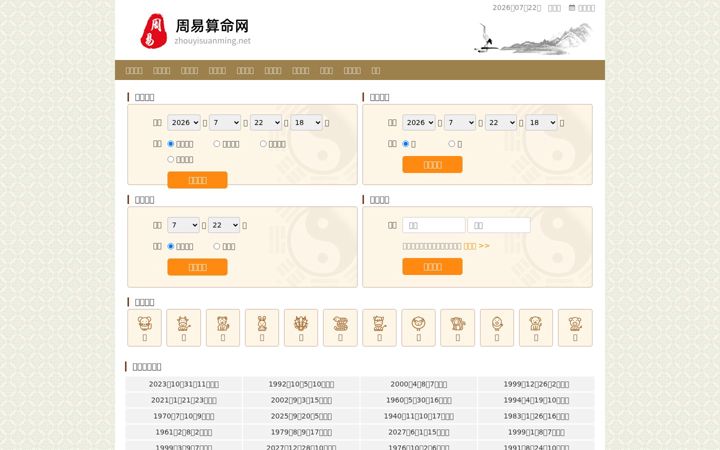This screenshot has width=720, height=450.
Task: Open the day 22 dropdown in the top-left form
Action: [266, 123]
